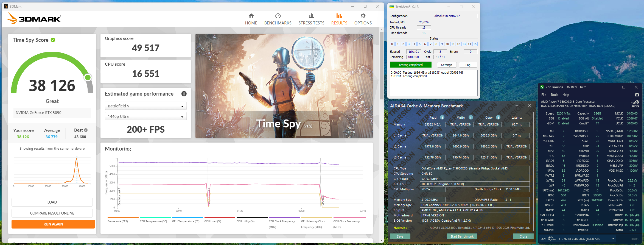The height and width of the screenshot is (245, 644).
Task: Click the camera screenshot icon in ZenTimings
Action: click(637, 95)
